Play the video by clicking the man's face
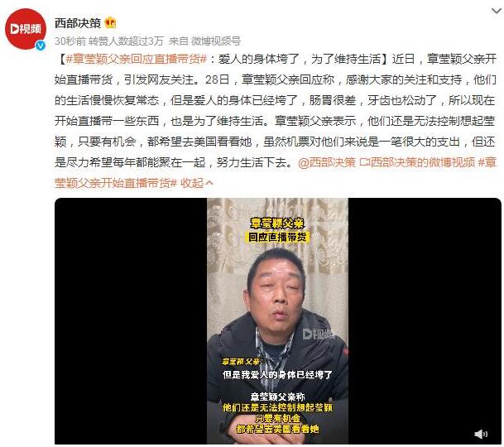This screenshot has height=447, width=504. [x=276, y=290]
